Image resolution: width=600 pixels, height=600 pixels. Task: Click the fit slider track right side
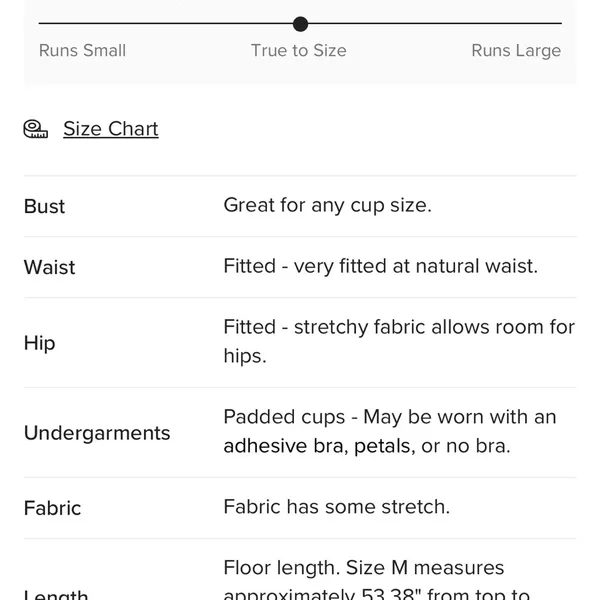tap(435, 23)
